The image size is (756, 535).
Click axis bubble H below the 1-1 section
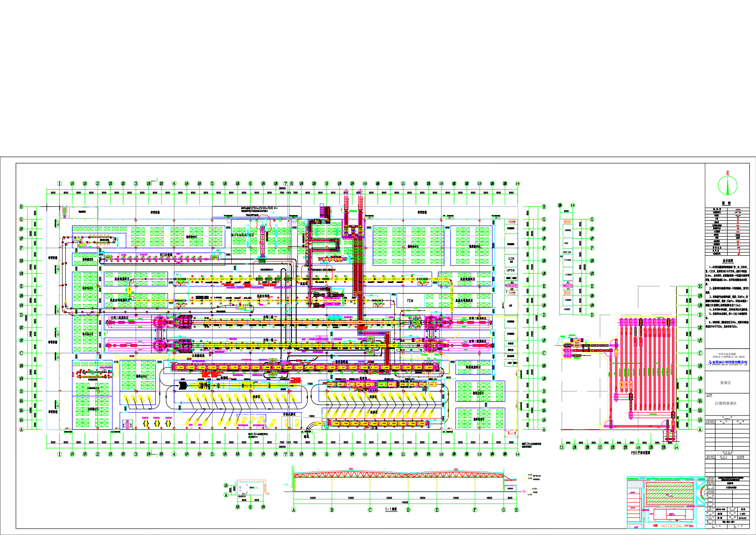[516, 510]
